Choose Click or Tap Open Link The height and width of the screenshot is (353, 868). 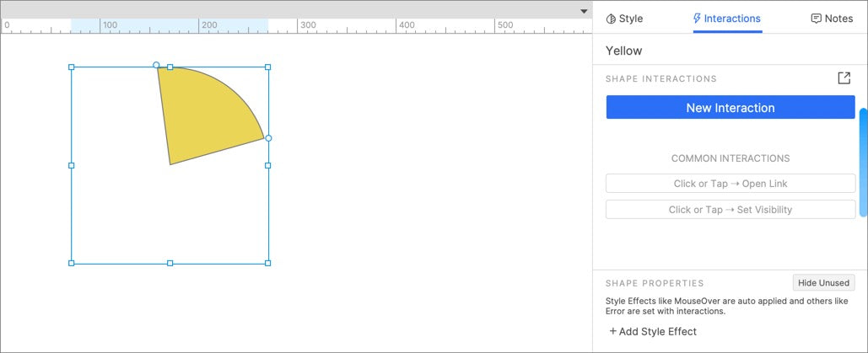click(731, 184)
